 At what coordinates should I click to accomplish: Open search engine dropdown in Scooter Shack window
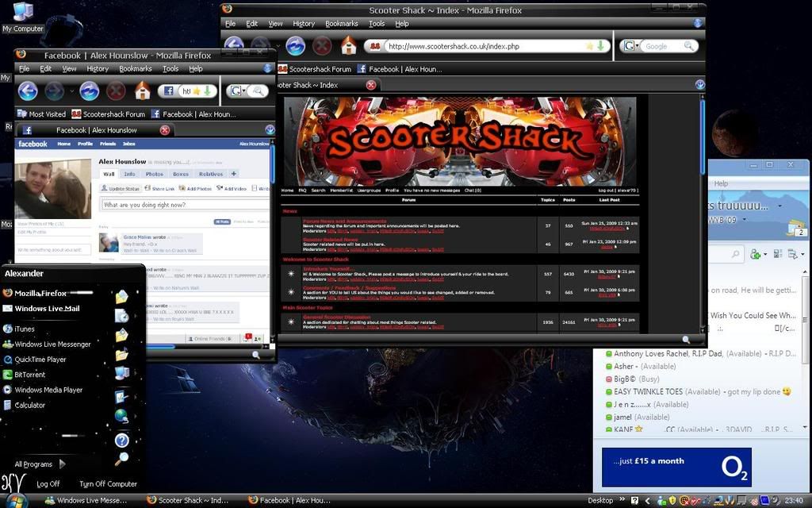coord(630,46)
